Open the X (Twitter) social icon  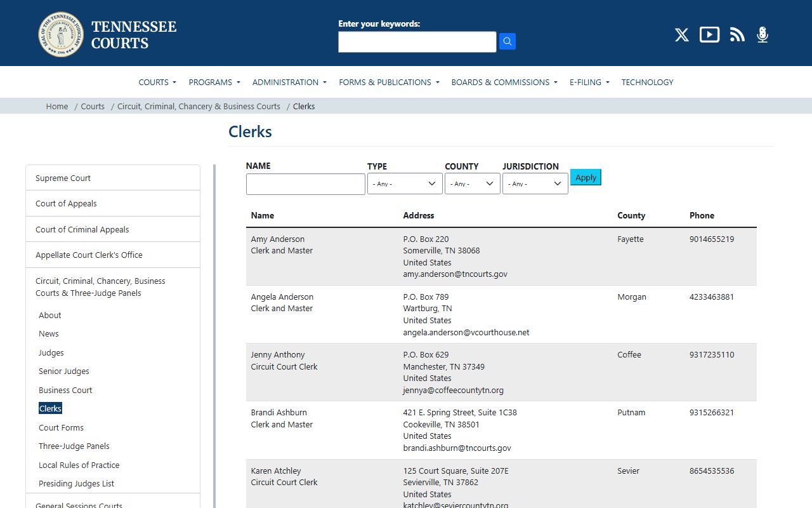682,35
